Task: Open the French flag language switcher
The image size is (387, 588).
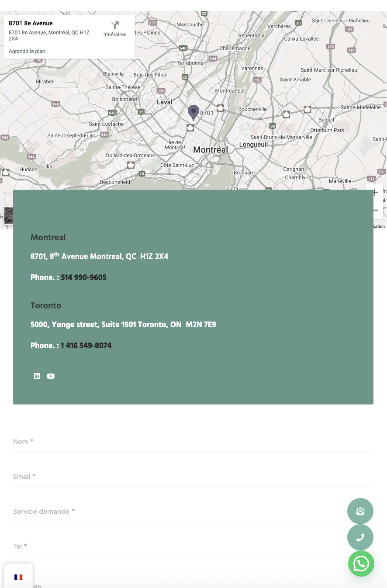Action: [x=18, y=577]
